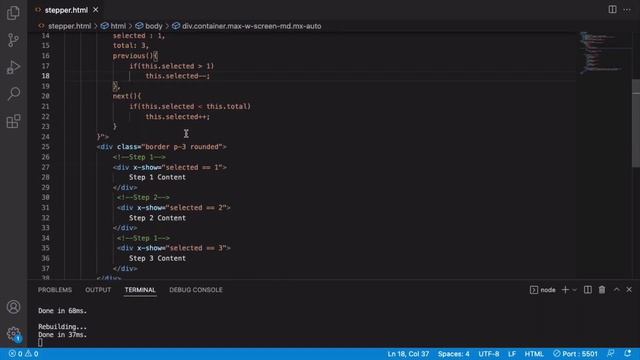Click 'total: 3,' on line 15
The height and width of the screenshot is (360, 640).
[x=131, y=46]
